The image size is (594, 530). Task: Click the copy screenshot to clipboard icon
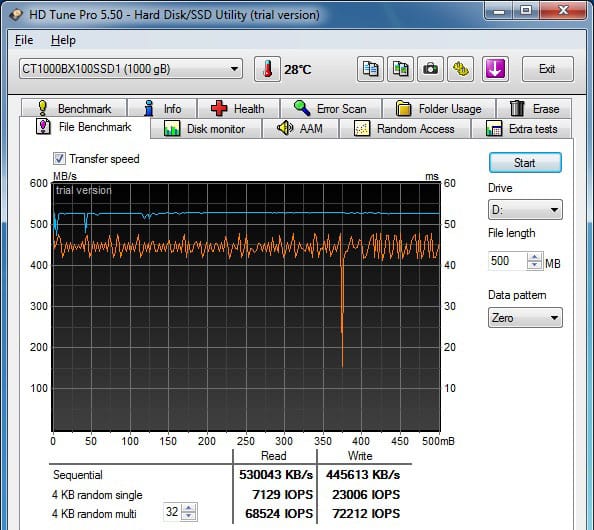(400, 69)
